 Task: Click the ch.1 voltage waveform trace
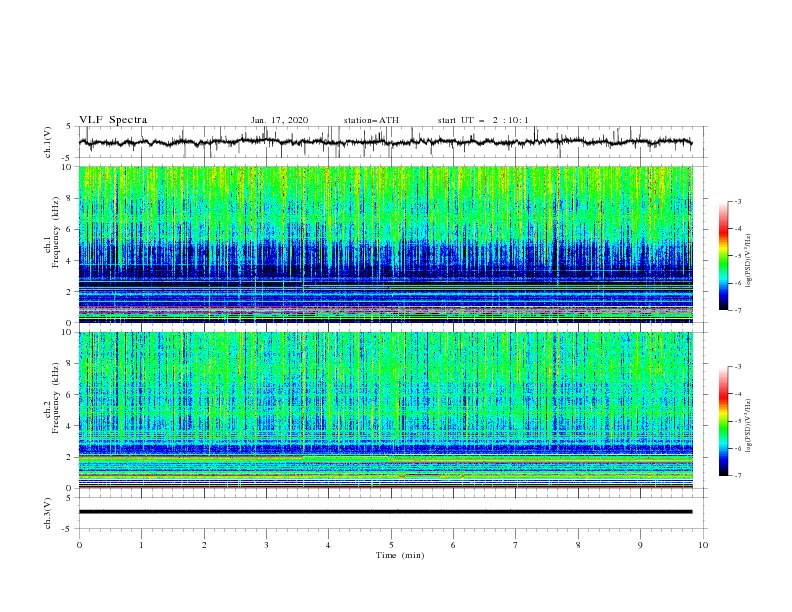point(386,142)
